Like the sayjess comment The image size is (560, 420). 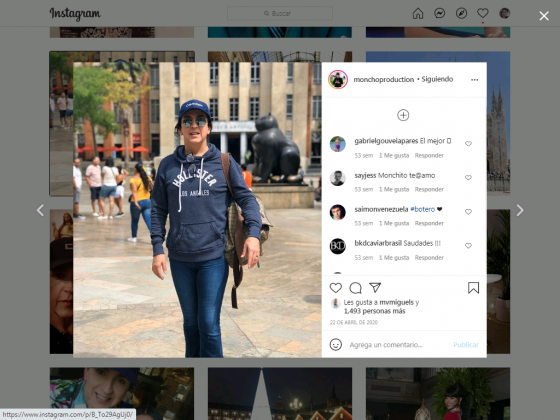point(468,178)
